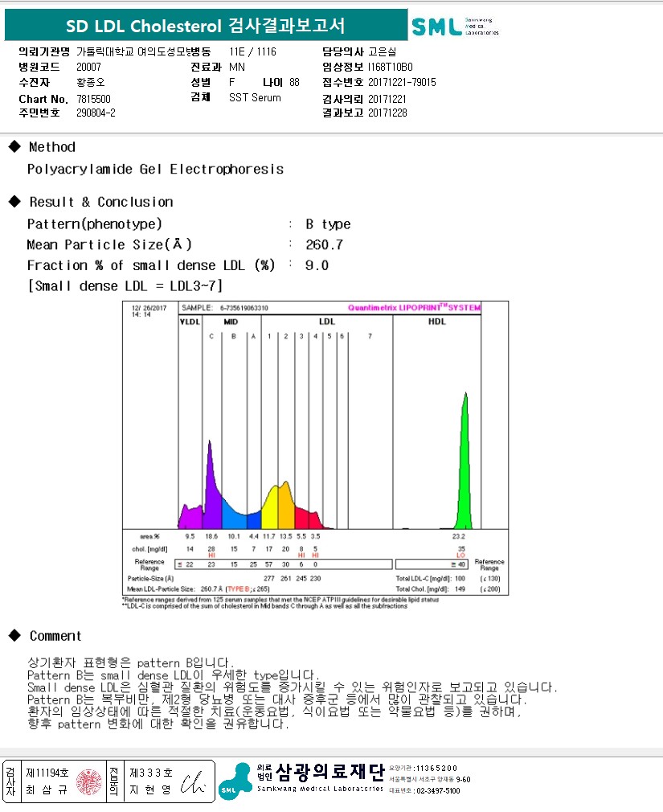Select clinical info I168T10B0
This screenshot has height=812, width=663.
(x=391, y=67)
